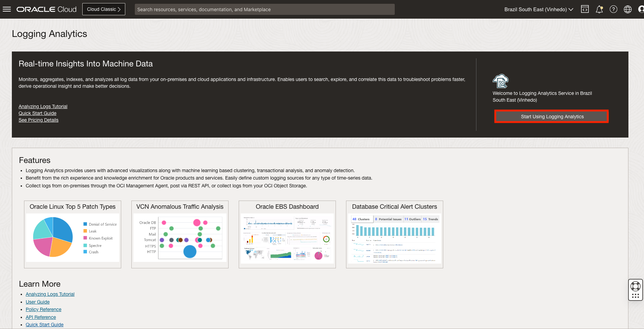Open the help question mark icon
Screen dimensions: 644x329
pos(613,9)
